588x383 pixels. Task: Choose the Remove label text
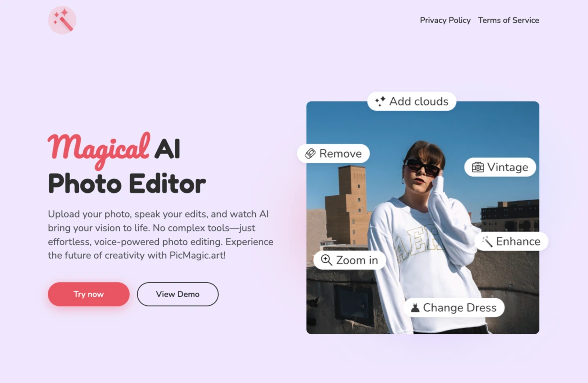pyautogui.click(x=340, y=154)
